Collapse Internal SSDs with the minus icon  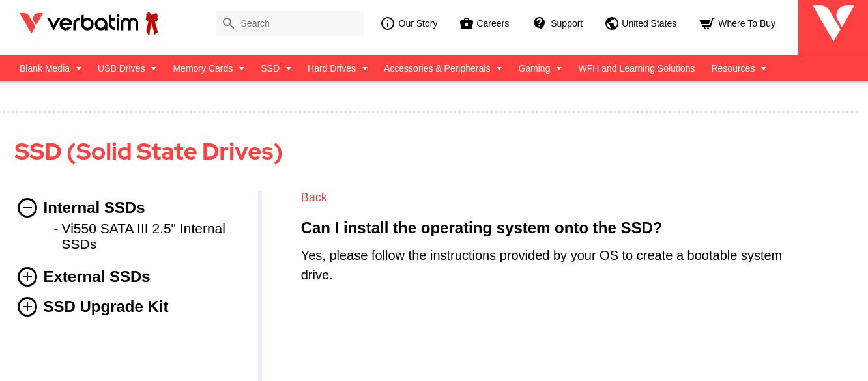[27, 208]
